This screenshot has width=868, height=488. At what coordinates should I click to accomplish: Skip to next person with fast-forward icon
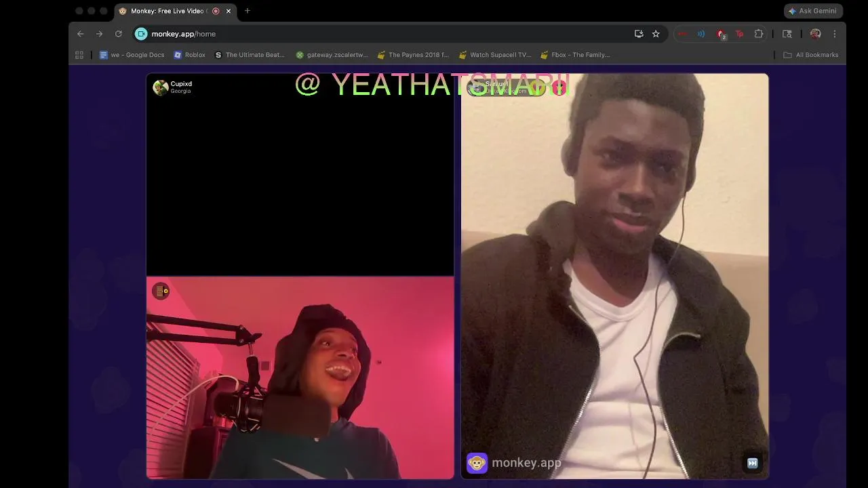click(x=752, y=463)
